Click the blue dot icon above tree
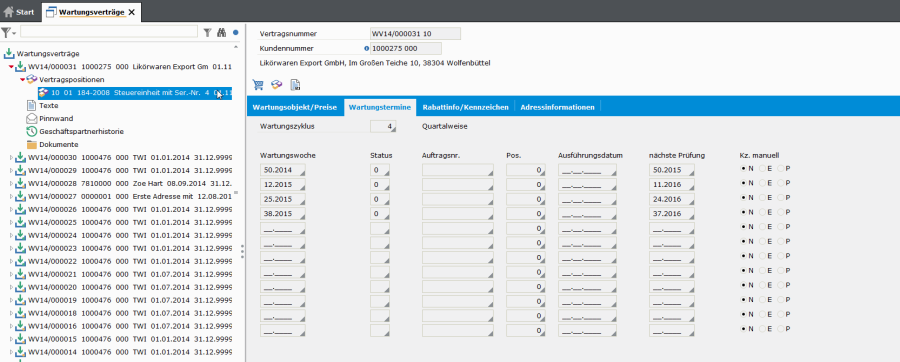 pos(235,33)
